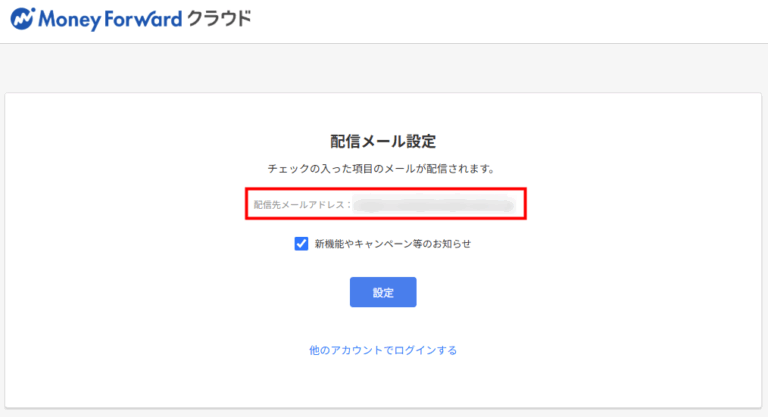This screenshot has height=417, width=768.
Task: Click the red highlight box border
Action: point(247,204)
